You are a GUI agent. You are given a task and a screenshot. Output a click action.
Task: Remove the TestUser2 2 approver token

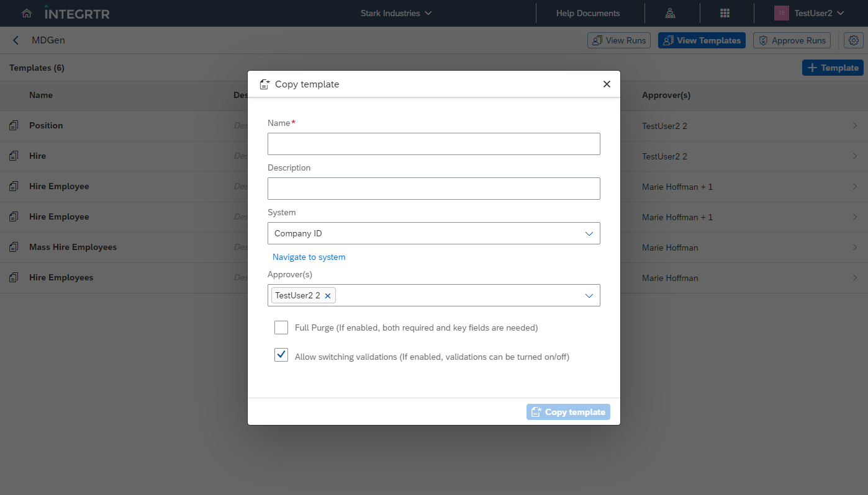(x=328, y=295)
